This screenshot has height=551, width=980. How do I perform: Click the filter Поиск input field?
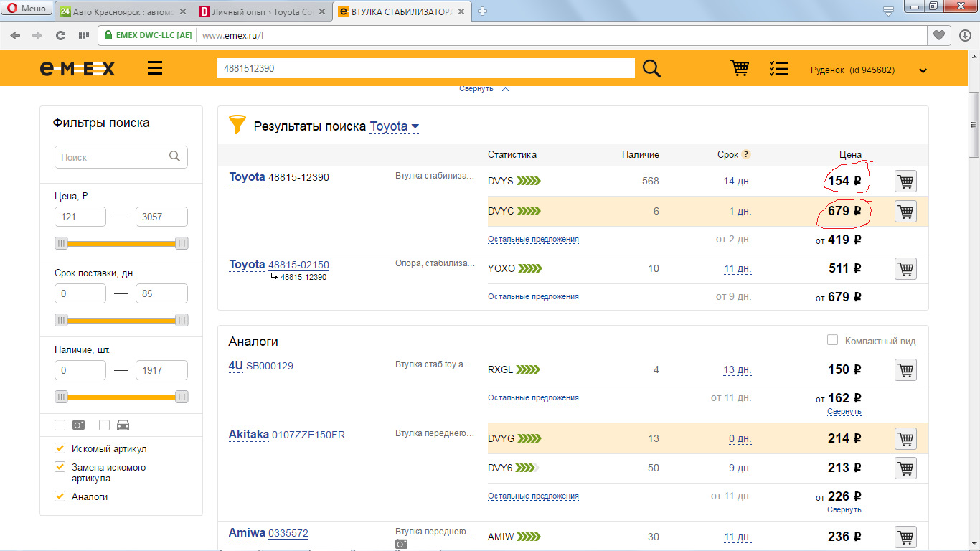pos(121,157)
